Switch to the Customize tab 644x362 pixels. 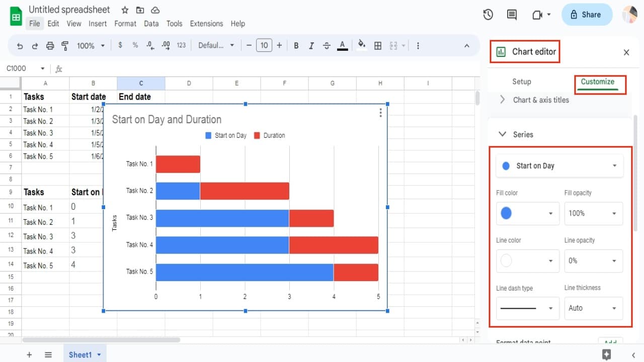click(x=598, y=81)
